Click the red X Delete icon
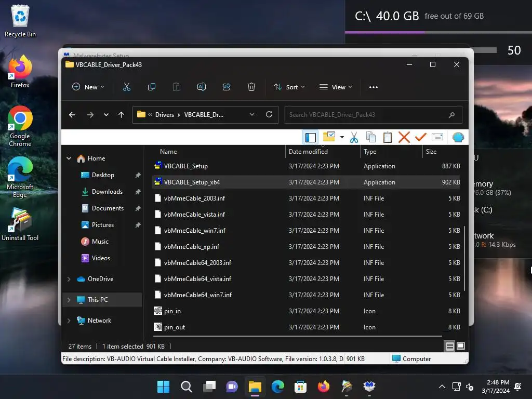Screen dimensions: 532x399 pyautogui.click(x=404, y=137)
